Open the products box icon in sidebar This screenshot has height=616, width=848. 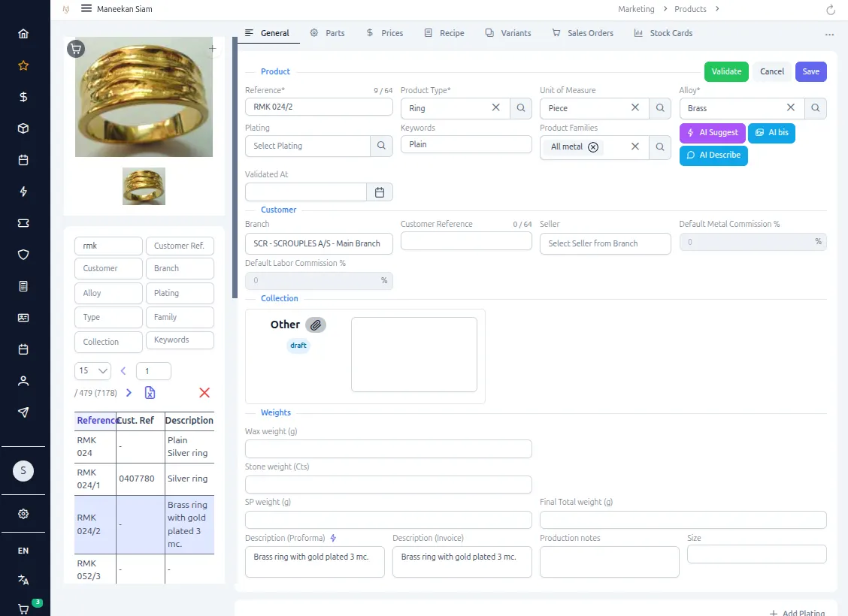click(23, 128)
